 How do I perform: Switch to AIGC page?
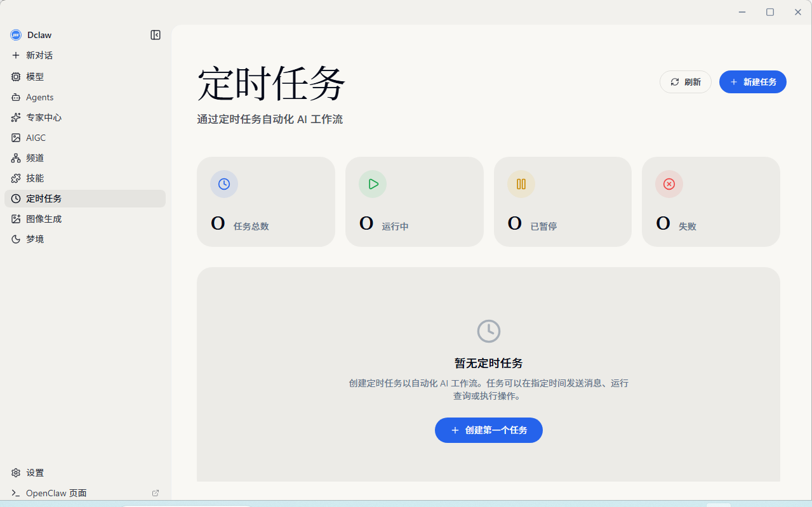(x=85, y=138)
